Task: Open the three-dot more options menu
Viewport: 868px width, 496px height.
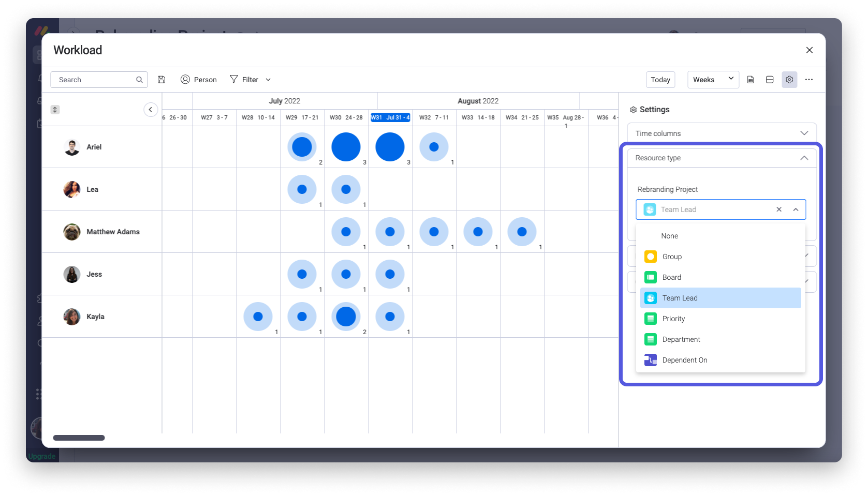Action: 809,80
